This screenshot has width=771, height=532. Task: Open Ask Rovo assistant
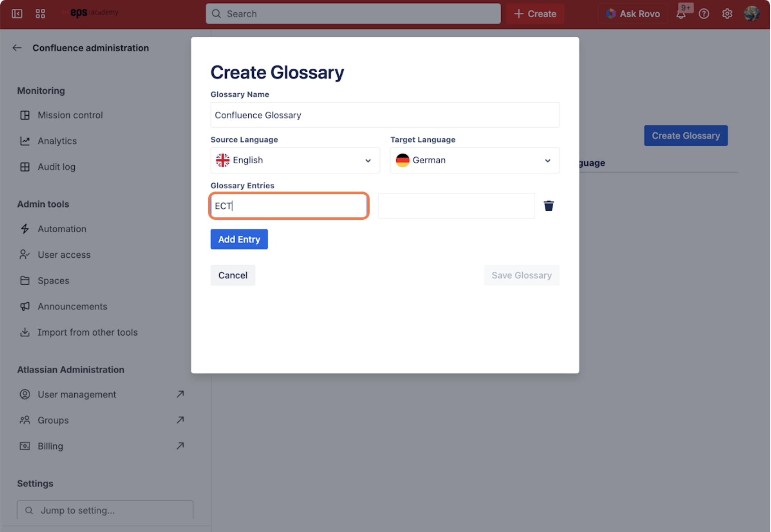pos(633,14)
